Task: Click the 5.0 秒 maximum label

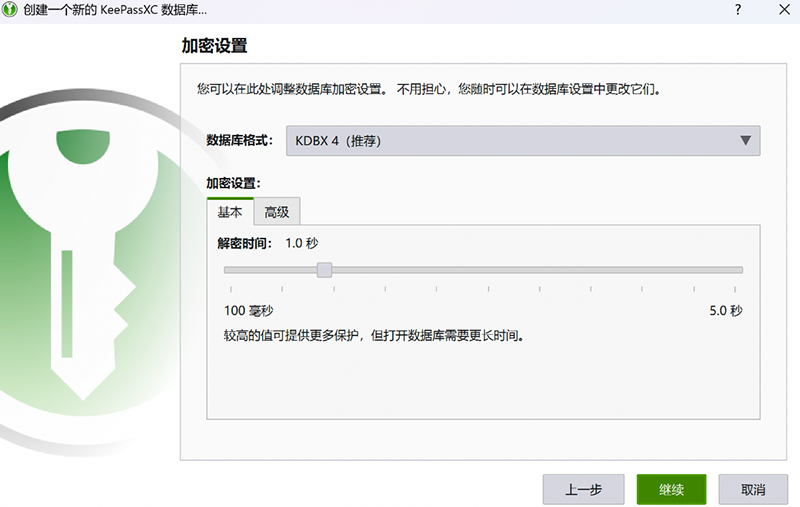Action: pyautogui.click(x=726, y=311)
